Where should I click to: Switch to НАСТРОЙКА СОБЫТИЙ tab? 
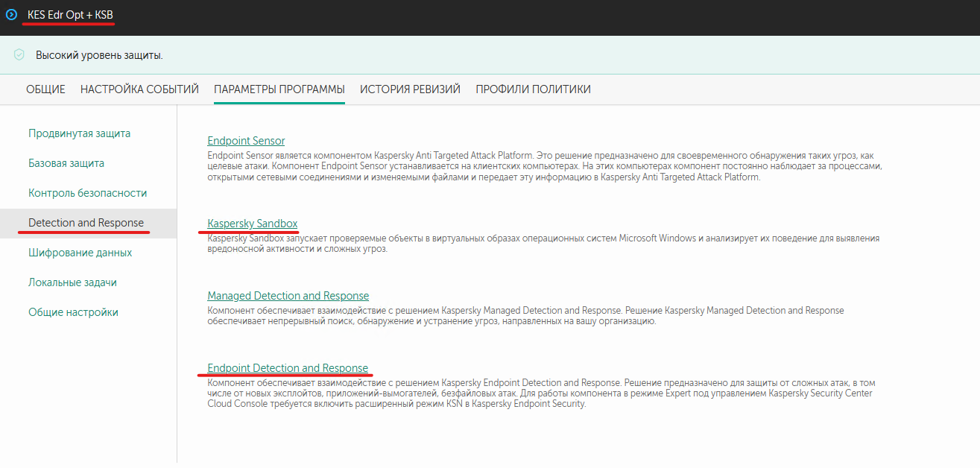coord(139,89)
